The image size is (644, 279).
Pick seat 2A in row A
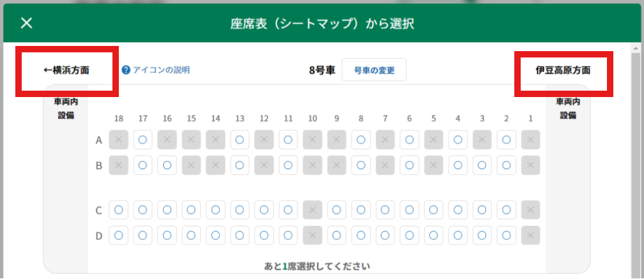pos(506,139)
